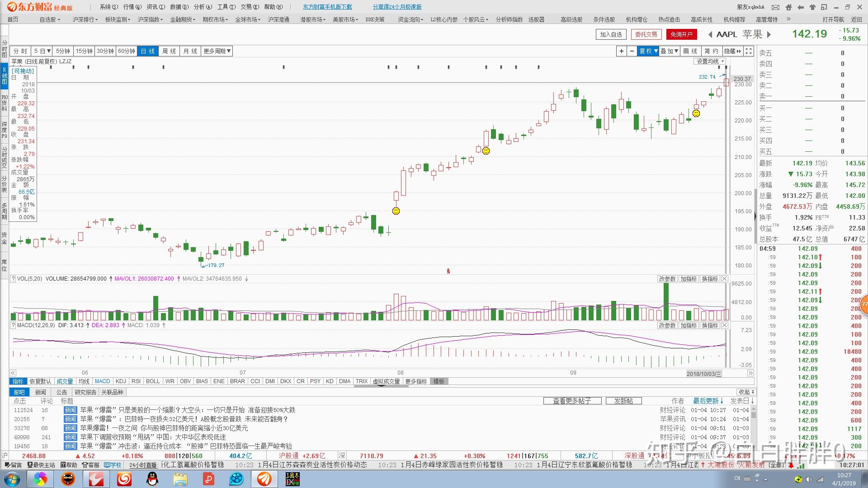The image size is (868, 488).
Task: Zoom in chart with plus button
Action: click(622, 51)
